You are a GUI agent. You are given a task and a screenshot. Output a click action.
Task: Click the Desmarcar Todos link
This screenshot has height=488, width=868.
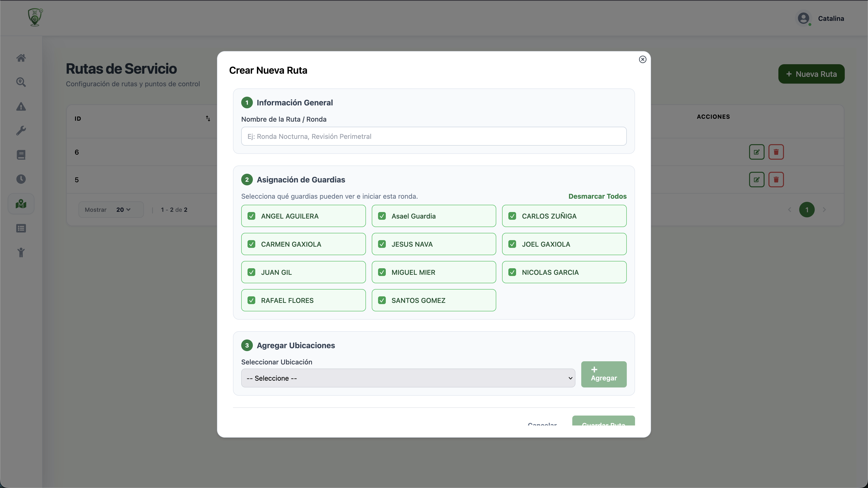(597, 196)
